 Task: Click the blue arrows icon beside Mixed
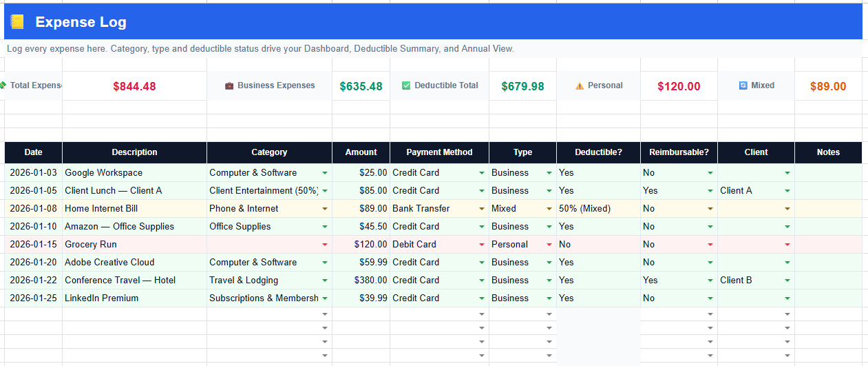pos(743,85)
